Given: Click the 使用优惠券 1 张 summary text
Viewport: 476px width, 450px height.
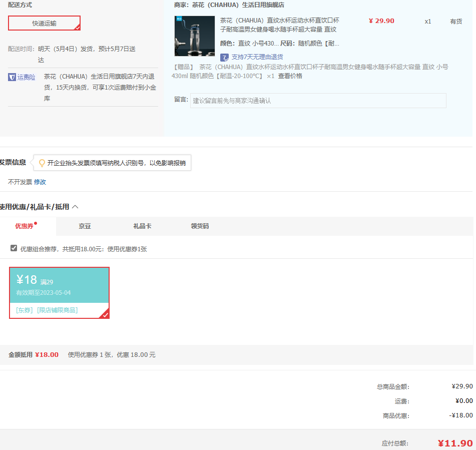Looking at the screenshot, I should 112,355.
